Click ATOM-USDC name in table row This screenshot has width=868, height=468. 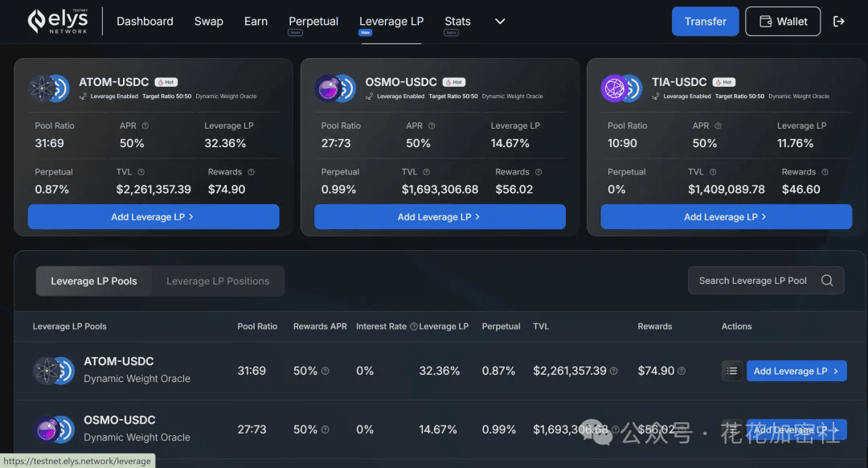[x=118, y=361]
